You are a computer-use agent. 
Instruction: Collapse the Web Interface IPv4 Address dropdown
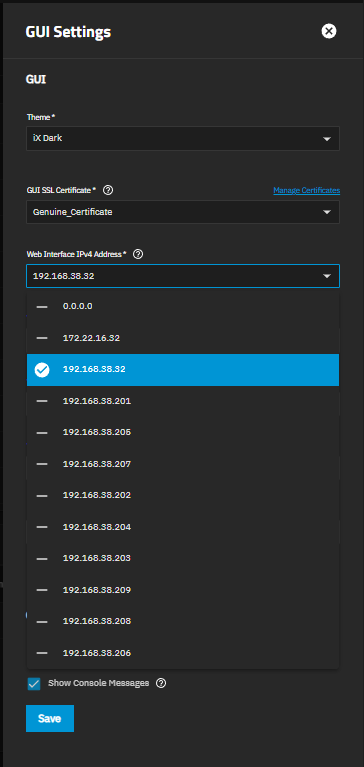tap(182, 276)
